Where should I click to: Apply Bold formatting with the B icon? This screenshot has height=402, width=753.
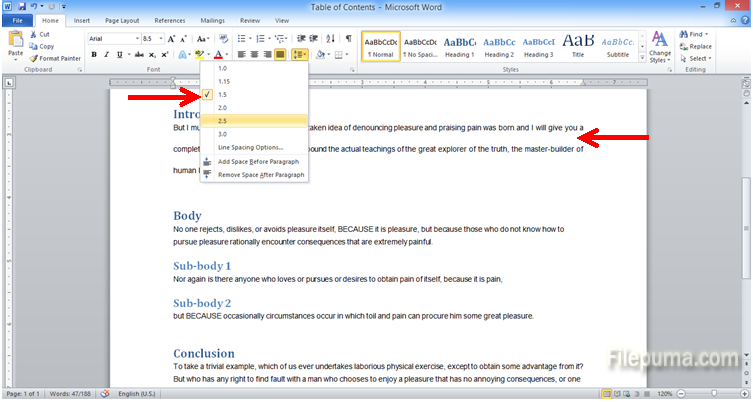tap(93, 54)
